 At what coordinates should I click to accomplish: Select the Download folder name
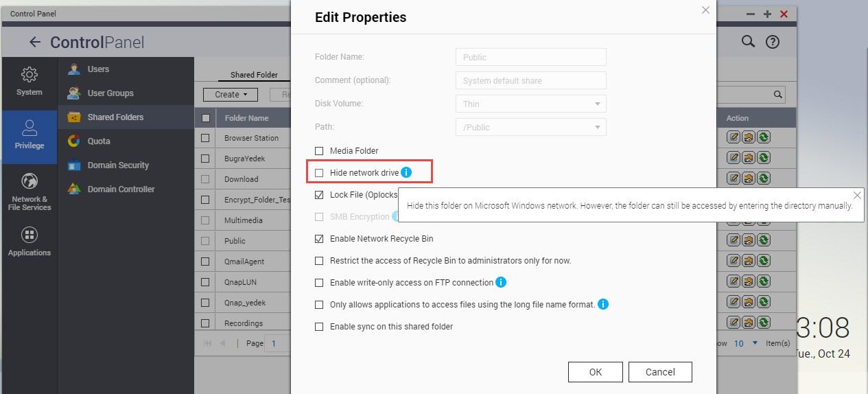242,179
